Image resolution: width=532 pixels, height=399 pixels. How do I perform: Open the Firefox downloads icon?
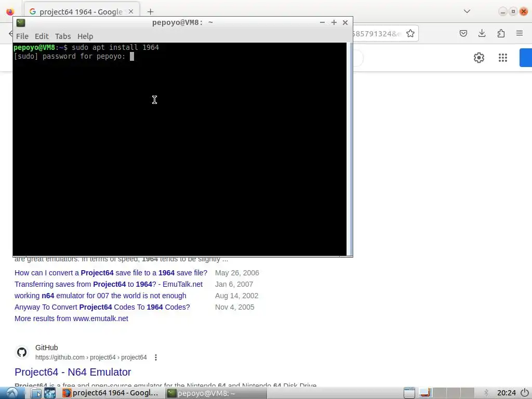[482, 33]
